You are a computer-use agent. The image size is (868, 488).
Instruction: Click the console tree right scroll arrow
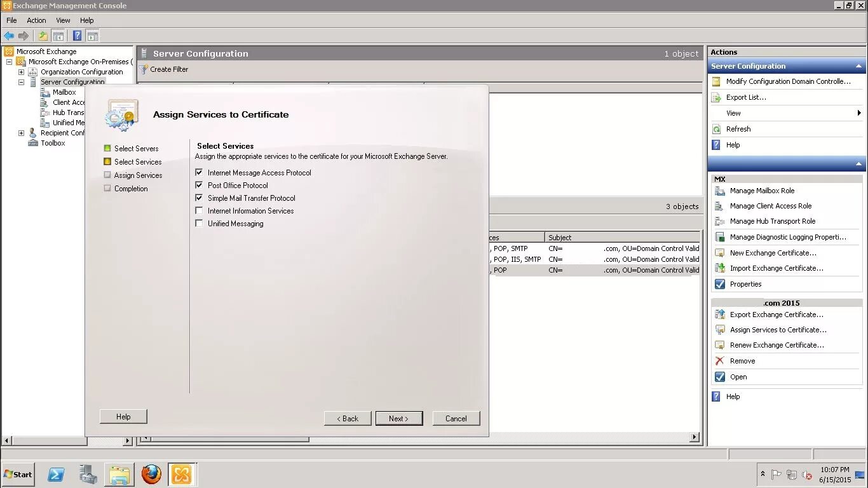[x=128, y=440]
